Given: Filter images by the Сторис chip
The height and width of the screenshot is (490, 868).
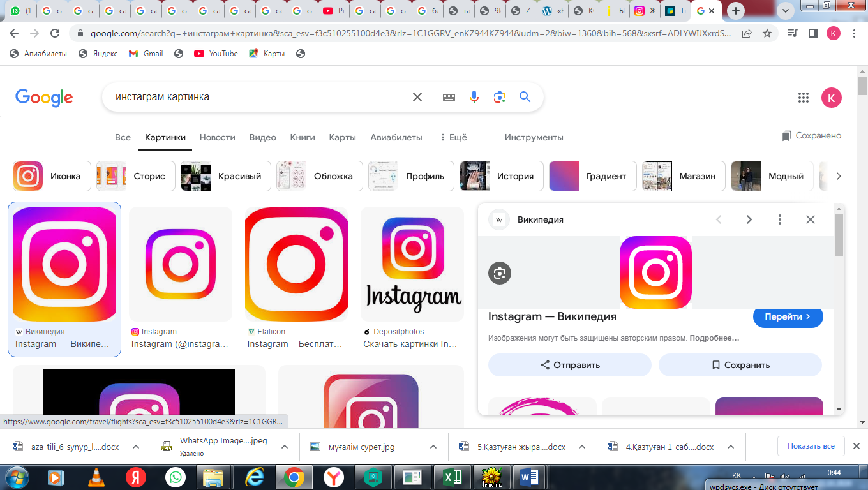Looking at the screenshot, I should (136, 176).
